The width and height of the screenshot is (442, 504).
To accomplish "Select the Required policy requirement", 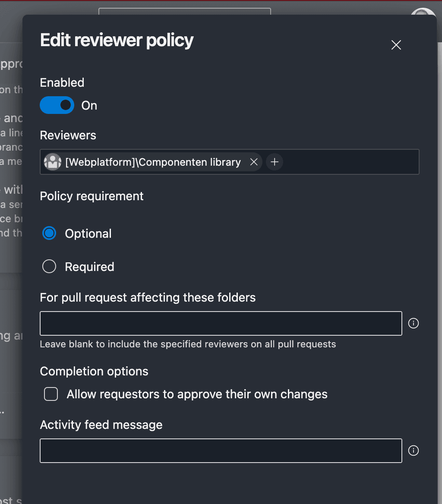I will point(49,266).
